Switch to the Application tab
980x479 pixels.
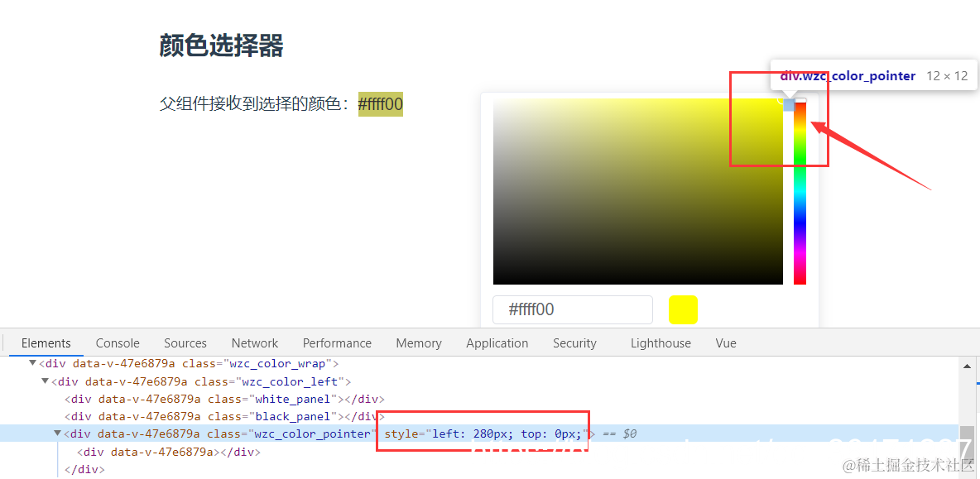(497, 342)
